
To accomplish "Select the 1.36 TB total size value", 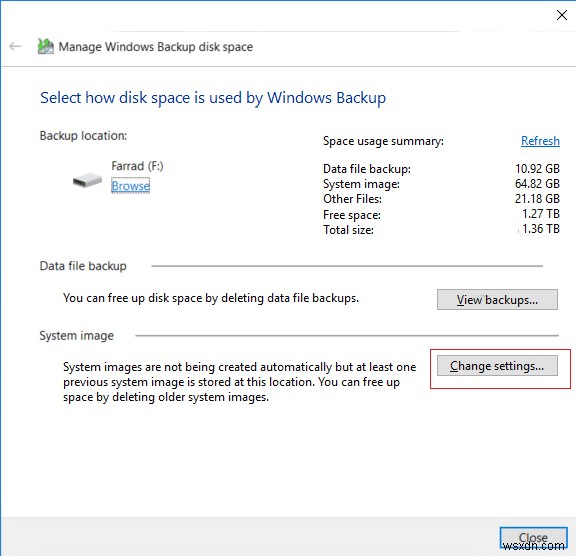I will 541,229.
